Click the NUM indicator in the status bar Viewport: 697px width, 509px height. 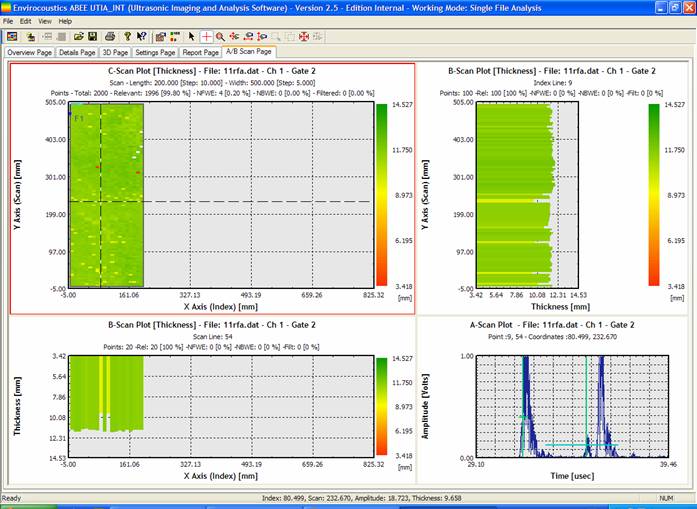(666, 498)
